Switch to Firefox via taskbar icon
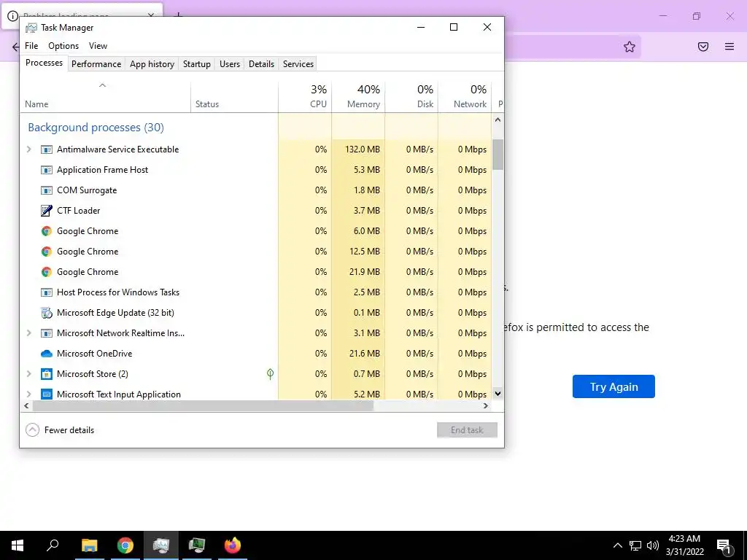The height and width of the screenshot is (560, 747). coord(233,545)
